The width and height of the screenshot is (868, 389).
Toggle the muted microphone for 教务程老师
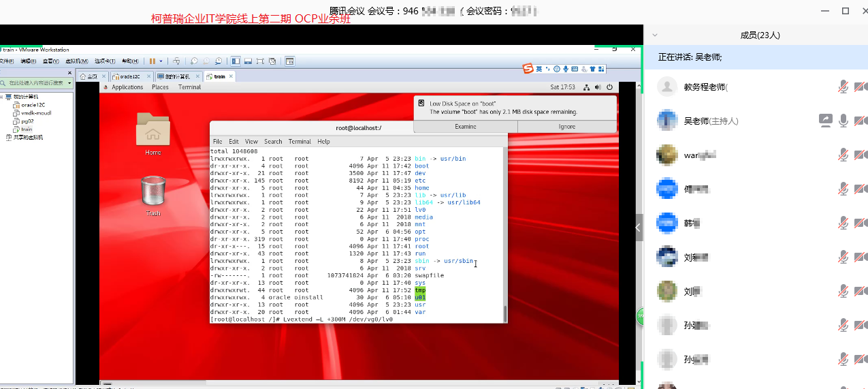(843, 87)
